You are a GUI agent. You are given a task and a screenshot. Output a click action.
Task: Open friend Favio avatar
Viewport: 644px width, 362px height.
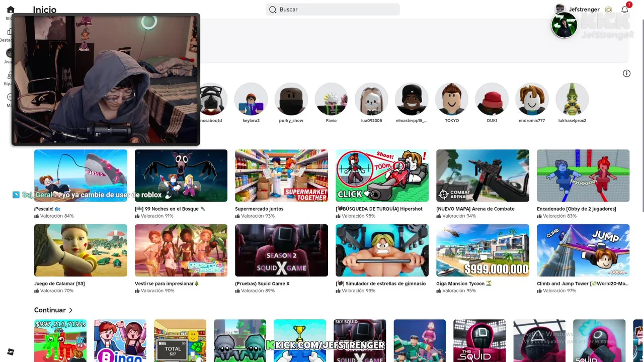pyautogui.click(x=331, y=99)
